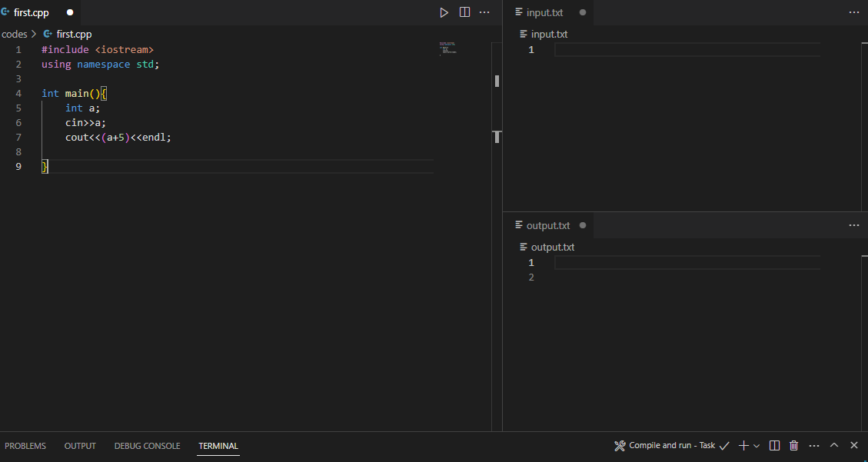
Task: Create a new terminal with the plus icon
Action: [744, 445]
